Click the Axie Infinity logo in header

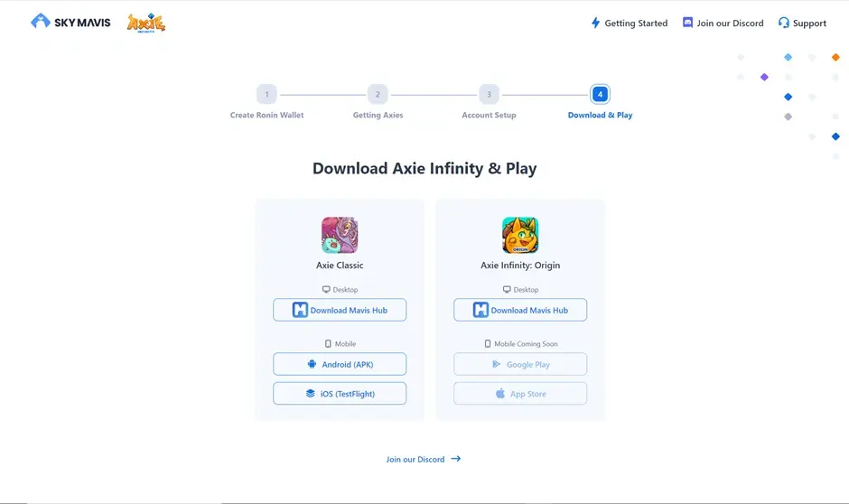(146, 23)
